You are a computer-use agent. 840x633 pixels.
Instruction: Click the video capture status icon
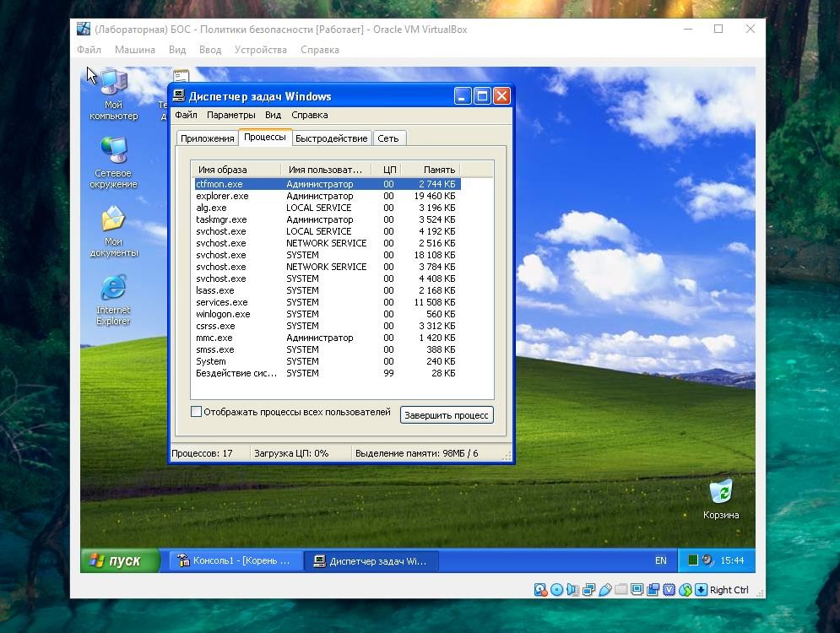tap(653, 590)
